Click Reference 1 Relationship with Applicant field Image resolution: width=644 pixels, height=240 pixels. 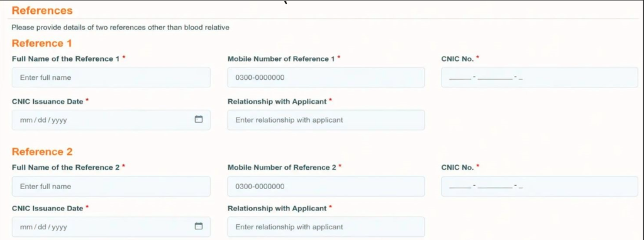(326, 120)
